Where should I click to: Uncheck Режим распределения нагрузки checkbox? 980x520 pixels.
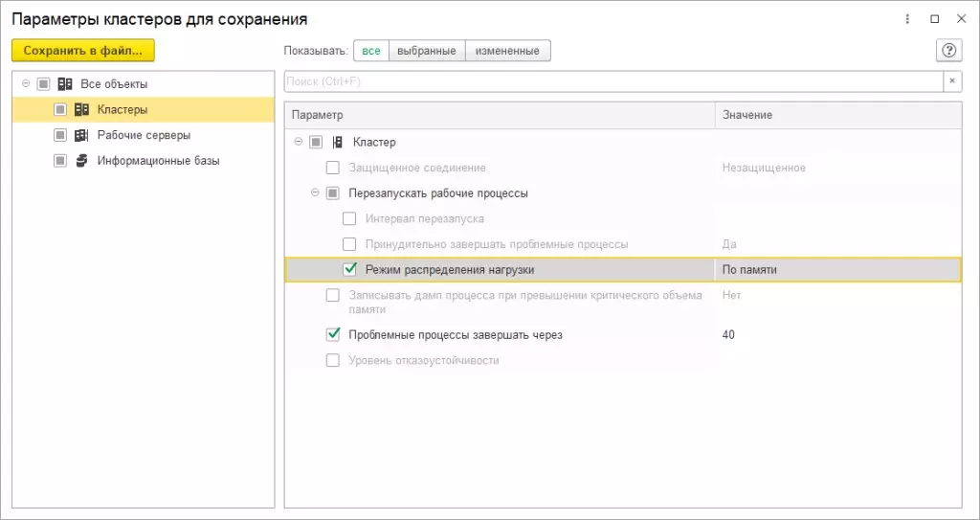click(349, 270)
